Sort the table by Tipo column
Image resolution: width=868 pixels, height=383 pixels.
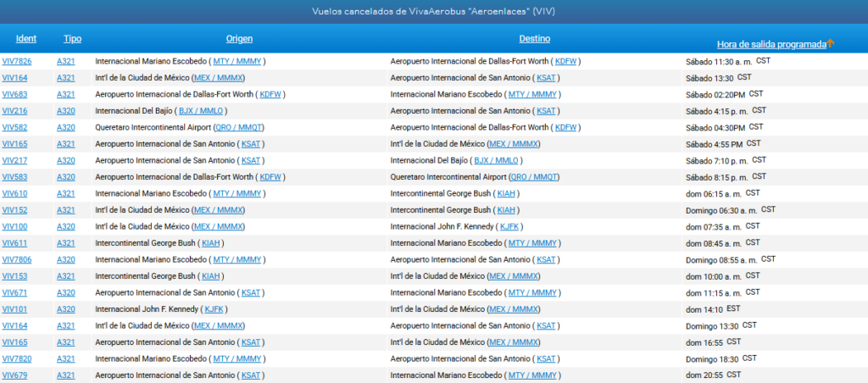tap(72, 39)
